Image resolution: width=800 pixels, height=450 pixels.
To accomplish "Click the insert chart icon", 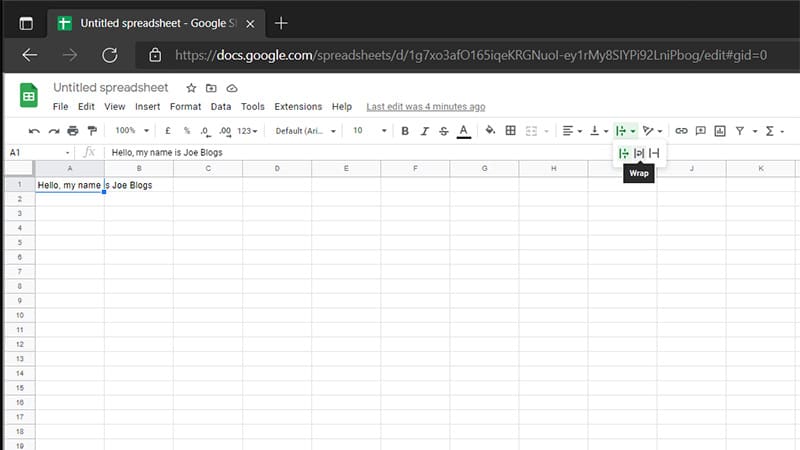I will pyautogui.click(x=720, y=131).
